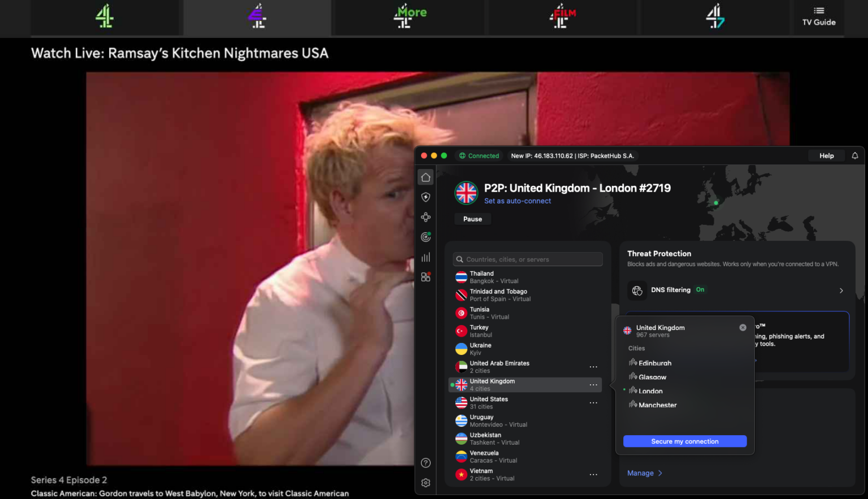Connect to Uzbekistan in the country list
The image size is (868, 499).
click(x=526, y=439)
